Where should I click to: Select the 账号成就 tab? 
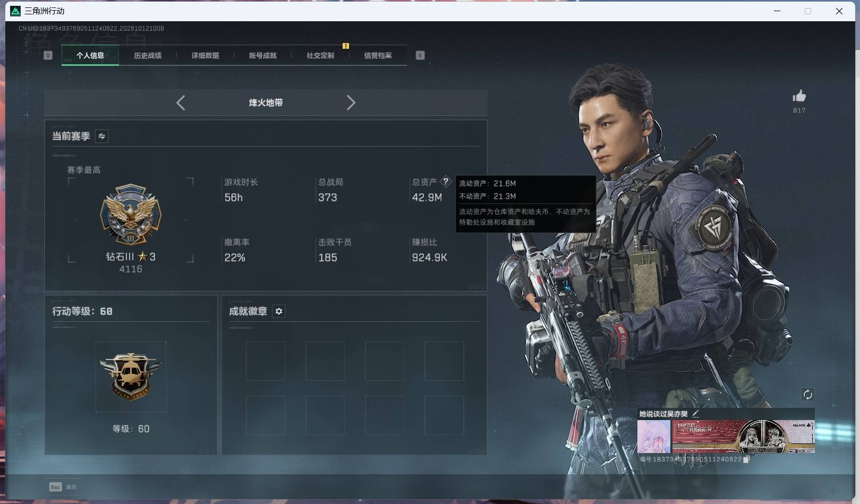[x=262, y=55]
